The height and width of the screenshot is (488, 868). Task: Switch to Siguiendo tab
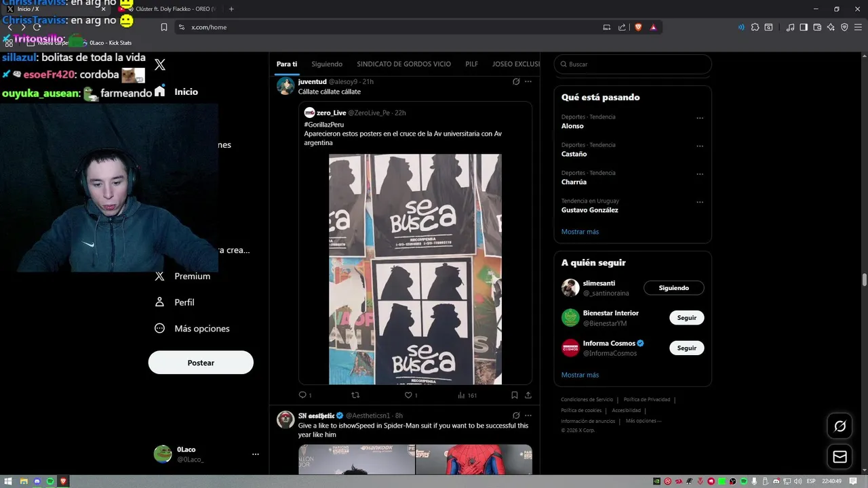[327, 64]
